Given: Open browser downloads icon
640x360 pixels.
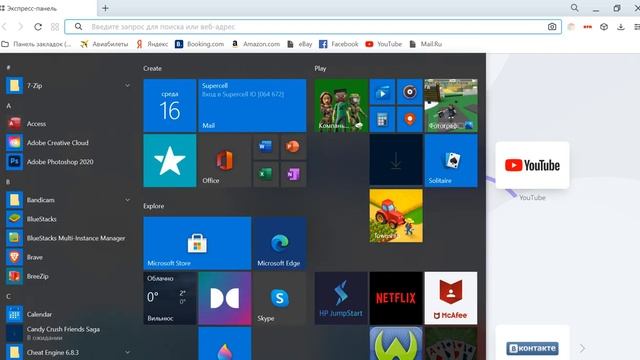Looking at the screenshot, I should [621, 27].
